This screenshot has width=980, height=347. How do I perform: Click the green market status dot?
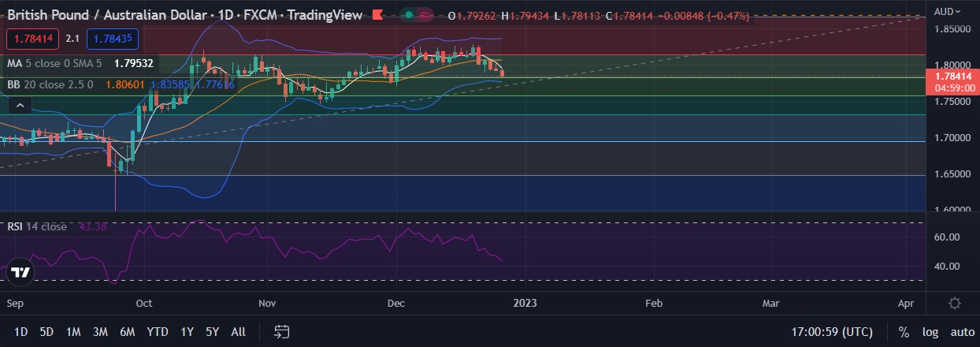[x=410, y=15]
